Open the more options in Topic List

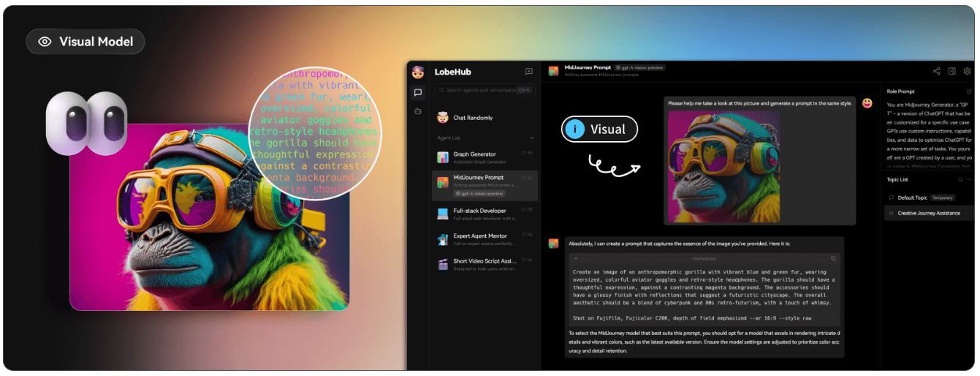coord(970,179)
